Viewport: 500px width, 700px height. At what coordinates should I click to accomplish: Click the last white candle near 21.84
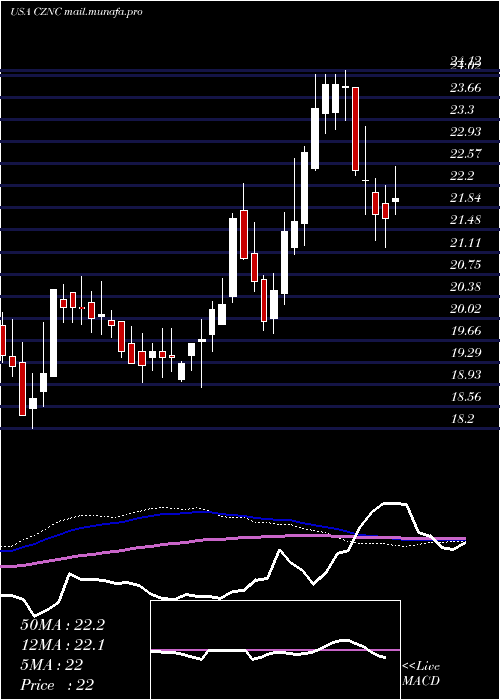tap(395, 200)
